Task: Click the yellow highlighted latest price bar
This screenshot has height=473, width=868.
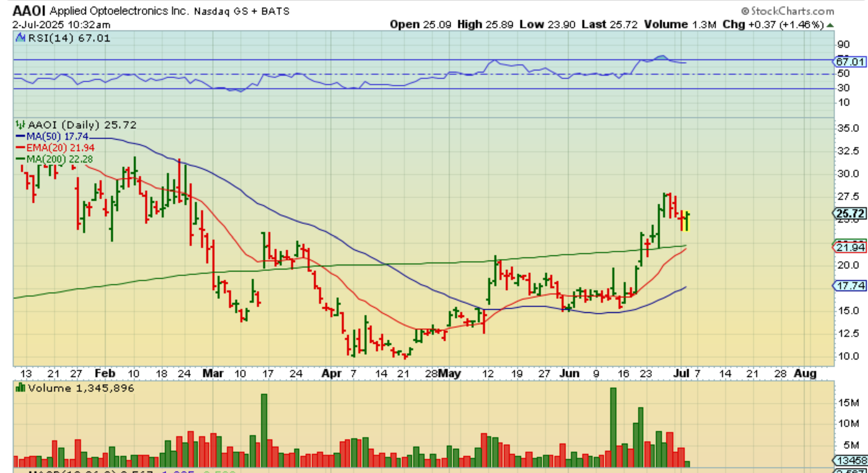Action: click(686, 221)
